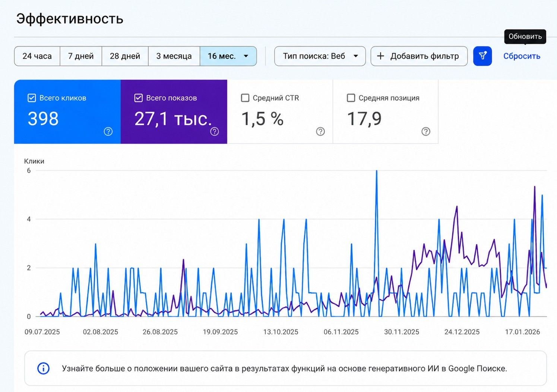Uncheck the Всего кликов checkbox
Screen dimensions: 557x392
[x=32, y=98]
